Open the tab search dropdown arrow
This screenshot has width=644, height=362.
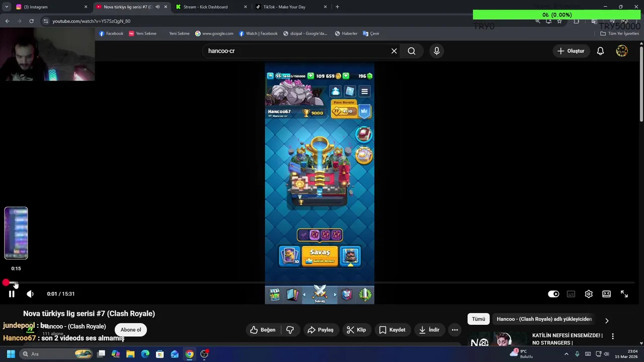tap(7, 7)
